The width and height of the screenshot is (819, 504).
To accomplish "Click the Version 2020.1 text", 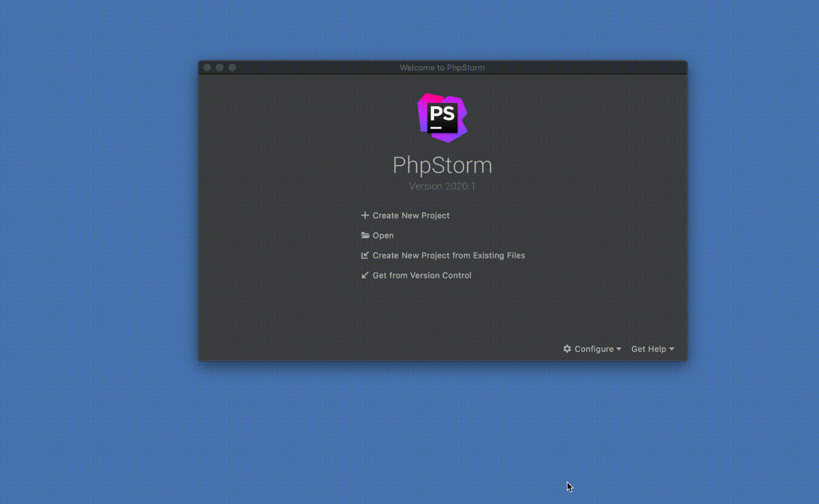I will pyautogui.click(x=442, y=186).
